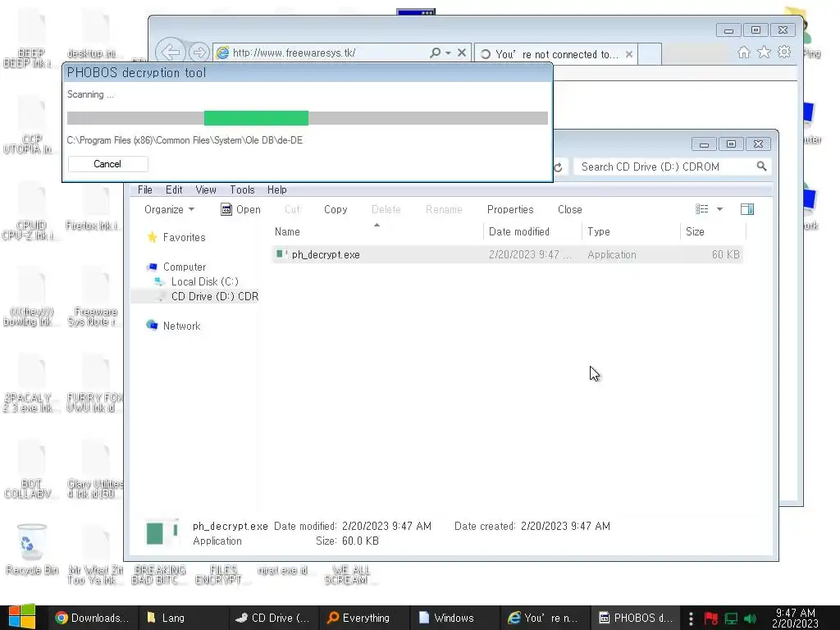
Task: Open Recycle Bin desktop icon
Action: 32,549
